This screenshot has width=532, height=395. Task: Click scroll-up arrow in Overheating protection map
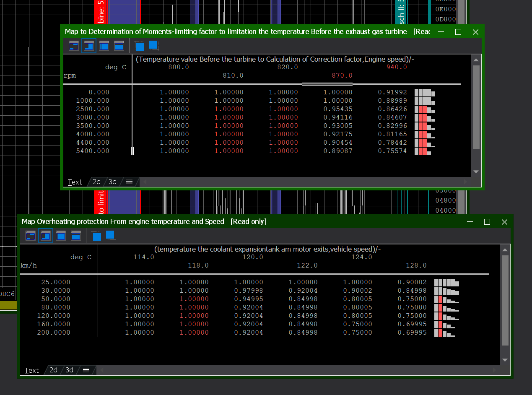505,249
